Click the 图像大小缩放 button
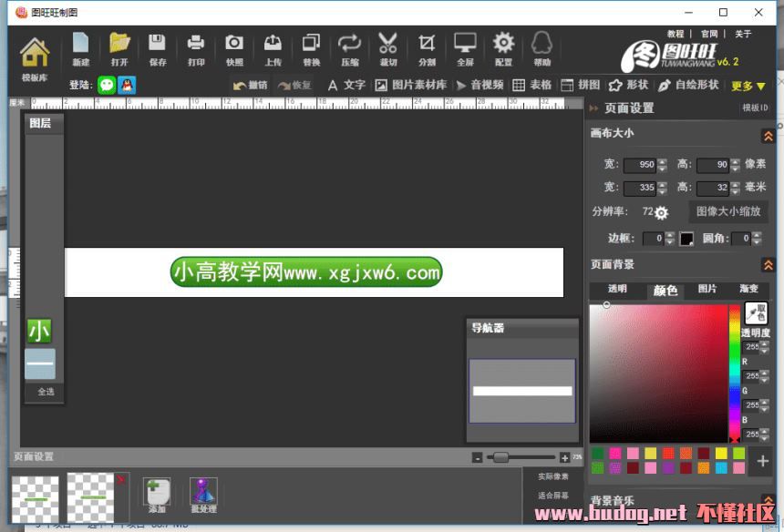 coord(728,212)
